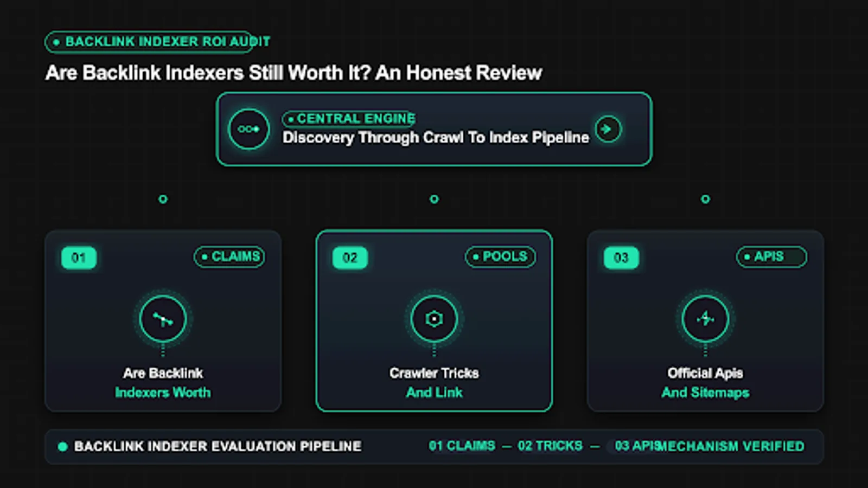Viewport: 868px width, 488px height.
Task: Click the Central Engine label pill
Action: (x=349, y=118)
